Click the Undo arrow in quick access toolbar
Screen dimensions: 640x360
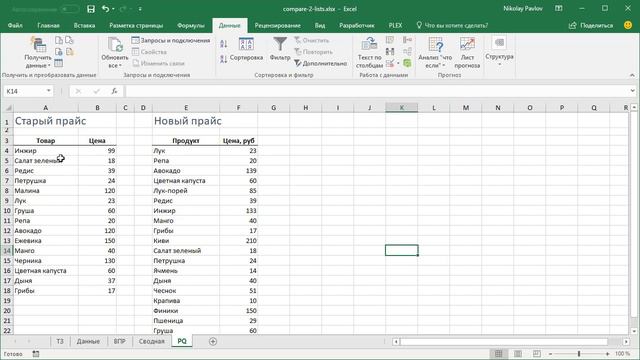pos(105,9)
